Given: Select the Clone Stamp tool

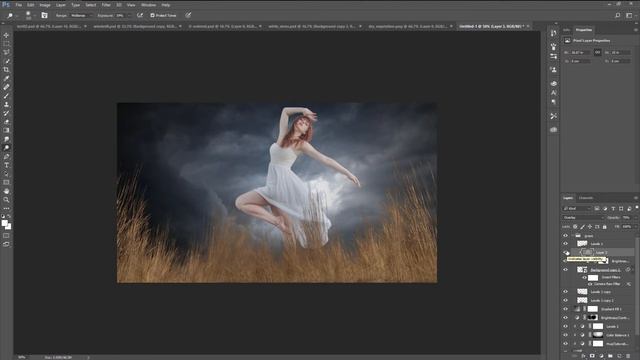Looking at the screenshot, I should 6,104.
